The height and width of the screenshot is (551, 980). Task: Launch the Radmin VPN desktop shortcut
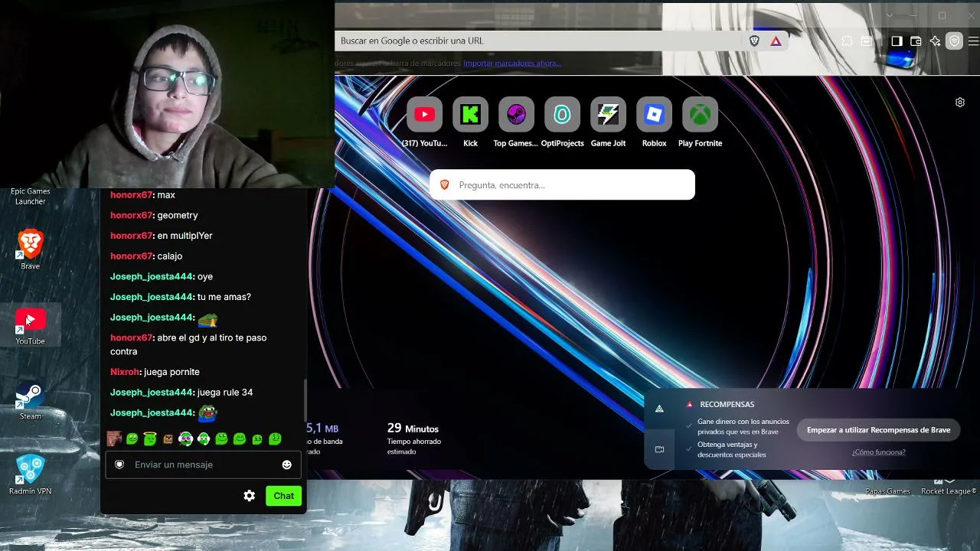point(30,474)
